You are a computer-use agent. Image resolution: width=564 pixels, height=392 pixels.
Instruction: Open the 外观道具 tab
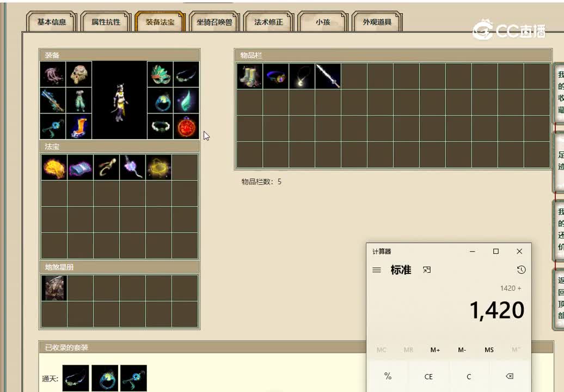[x=377, y=22]
